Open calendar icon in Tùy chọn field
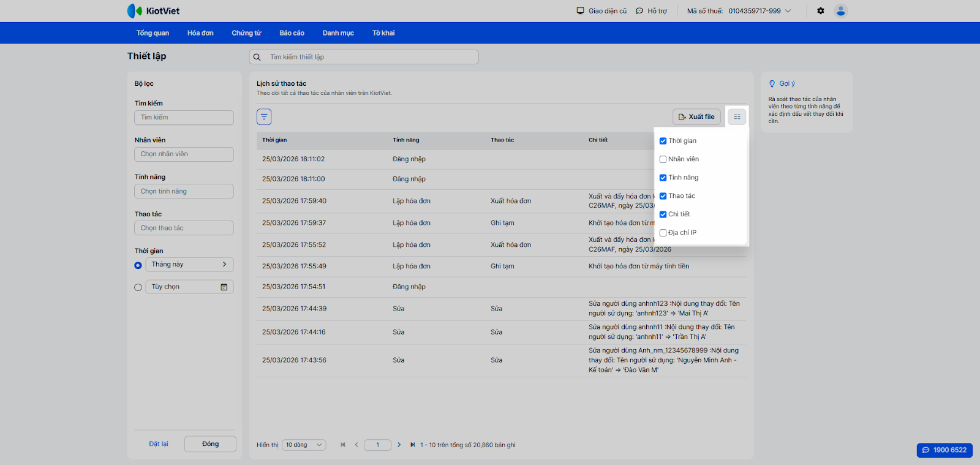980x465 pixels. [x=224, y=287]
